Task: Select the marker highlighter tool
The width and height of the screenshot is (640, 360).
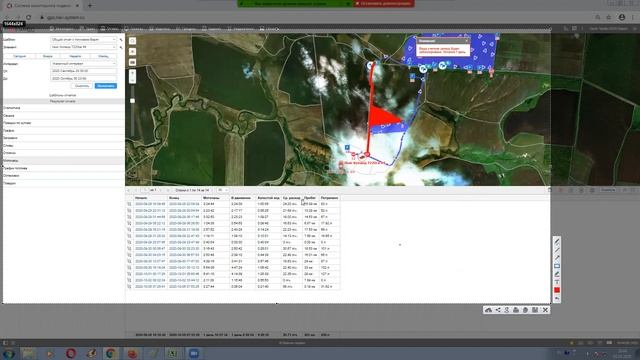Action: (557, 274)
